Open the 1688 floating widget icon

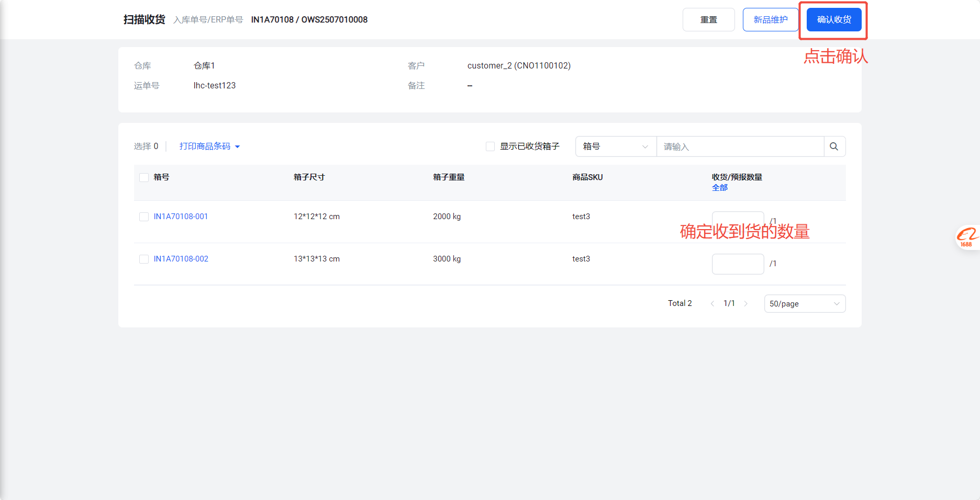pos(968,237)
